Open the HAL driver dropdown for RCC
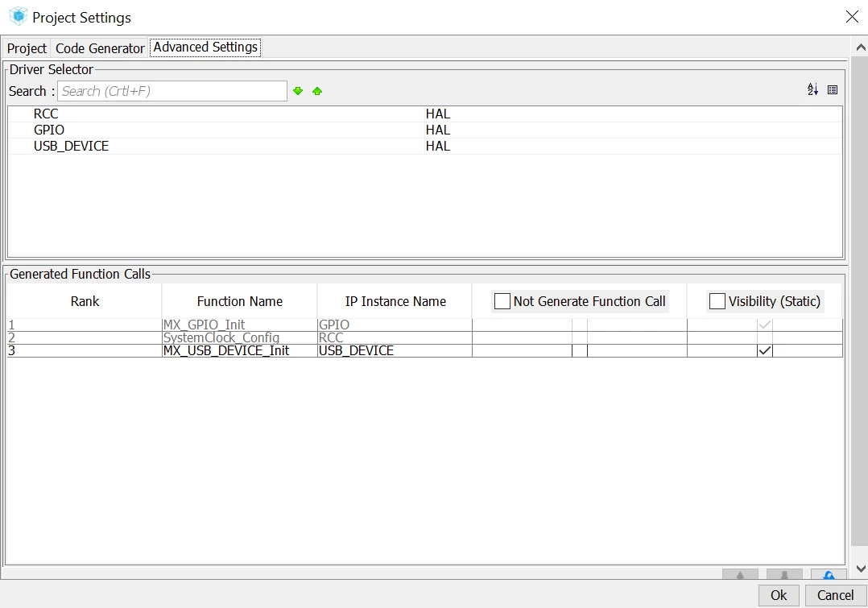 pyautogui.click(x=633, y=114)
